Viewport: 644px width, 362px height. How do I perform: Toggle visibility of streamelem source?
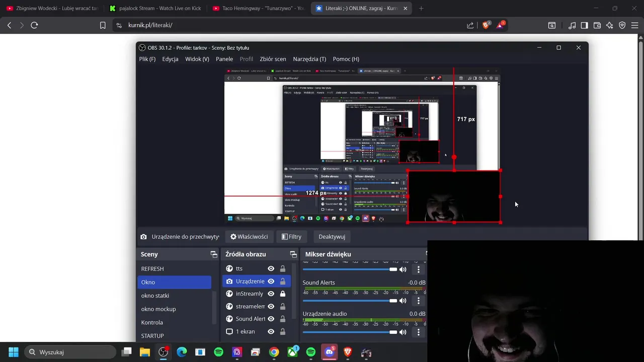(x=271, y=306)
